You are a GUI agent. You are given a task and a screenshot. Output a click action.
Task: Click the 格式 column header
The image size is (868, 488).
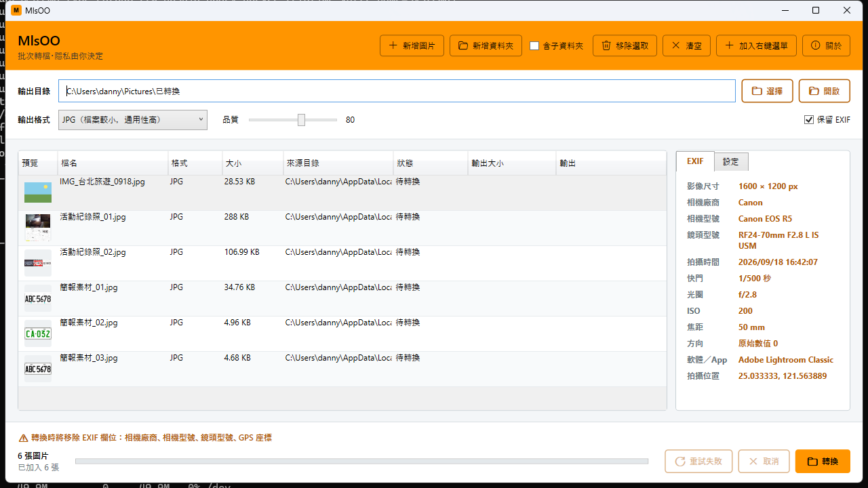click(x=195, y=163)
